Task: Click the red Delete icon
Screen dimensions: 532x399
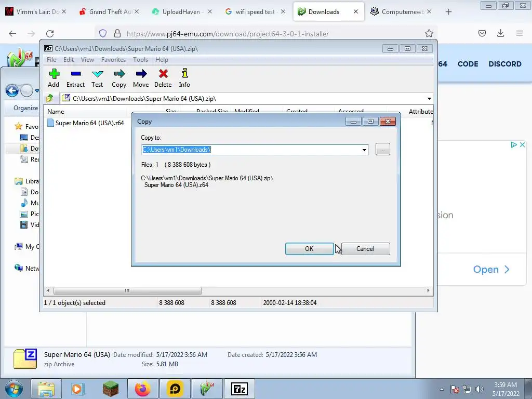Action: pyautogui.click(x=163, y=78)
